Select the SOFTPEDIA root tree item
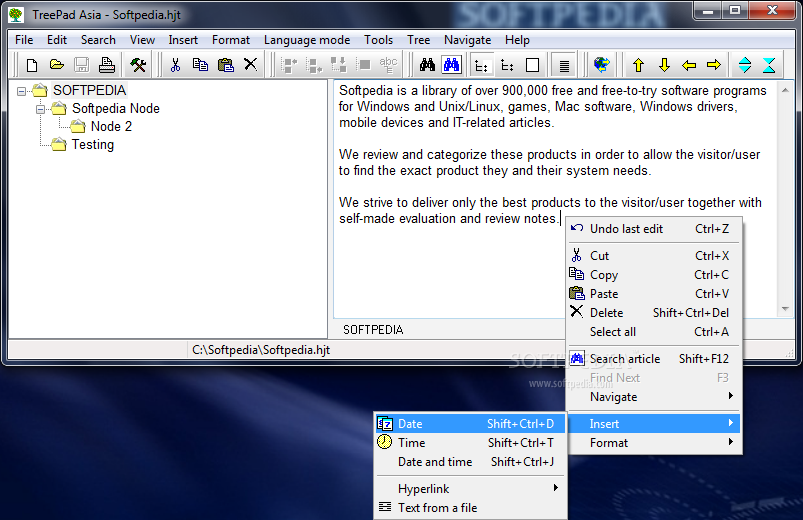Image resolution: width=803 pixels, height=520 pixels. [x=89, y=91]
